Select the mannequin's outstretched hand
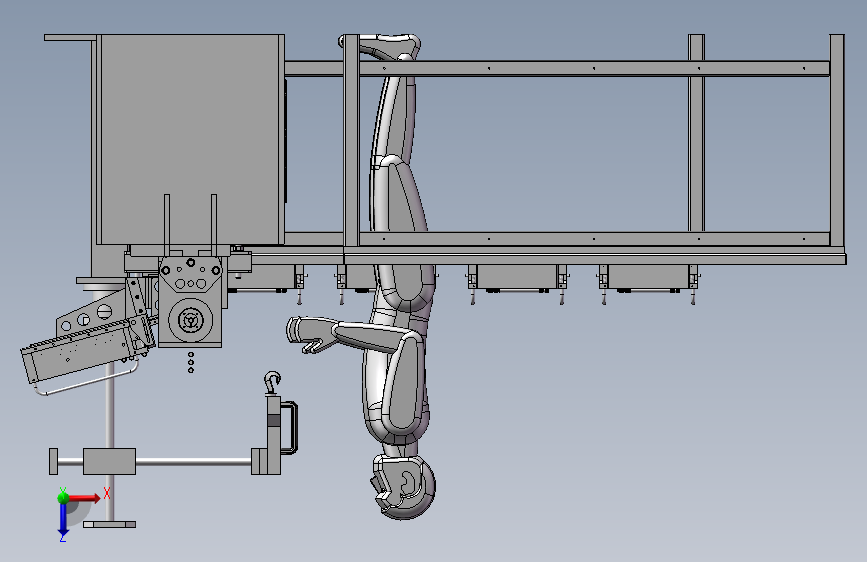The width and height of the screenshot is (867, 562). (x=311, y=334)
